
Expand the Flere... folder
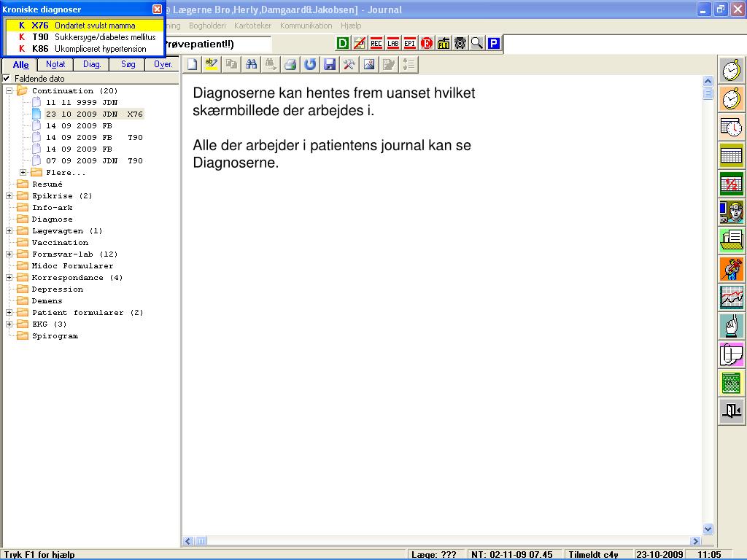pyautogui.click(x=23, y=172)
